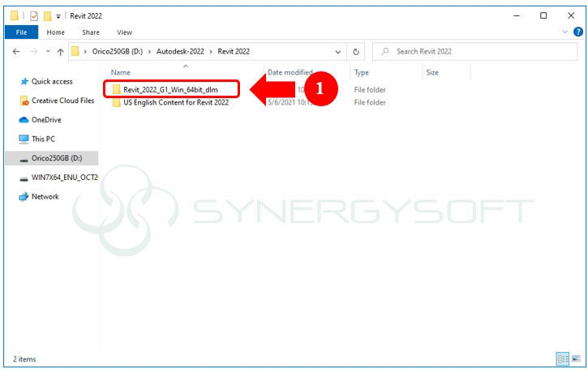Open recent locations dropdown arrow

point(48,52)
